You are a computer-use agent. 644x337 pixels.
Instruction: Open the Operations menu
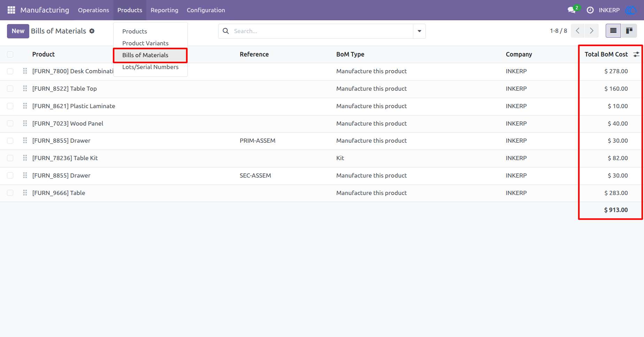93,10
